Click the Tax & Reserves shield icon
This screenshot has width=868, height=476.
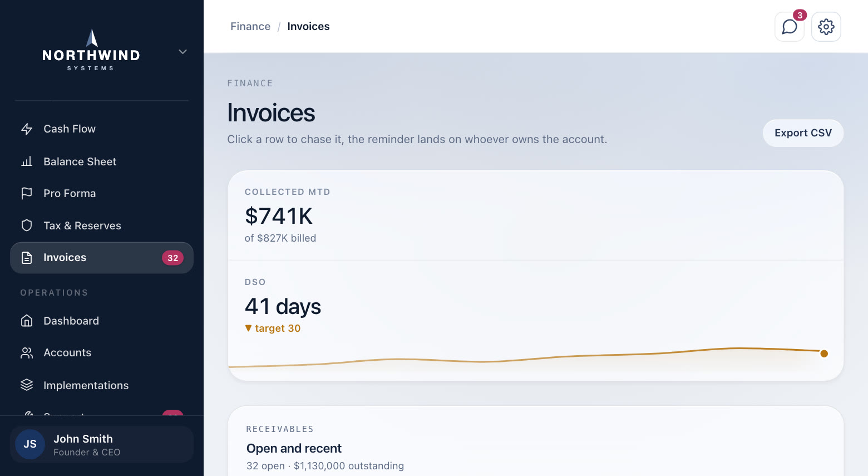[x=27, y=225]
